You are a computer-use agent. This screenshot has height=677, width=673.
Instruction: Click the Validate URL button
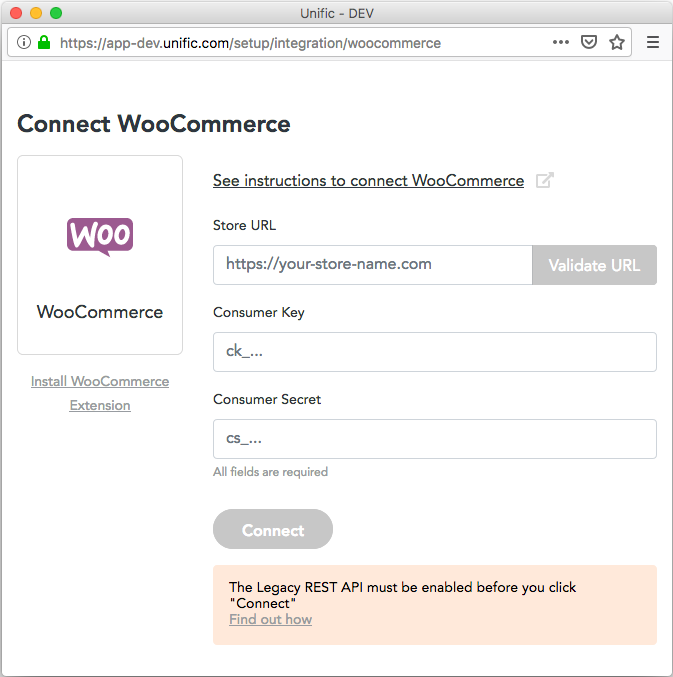594,265
